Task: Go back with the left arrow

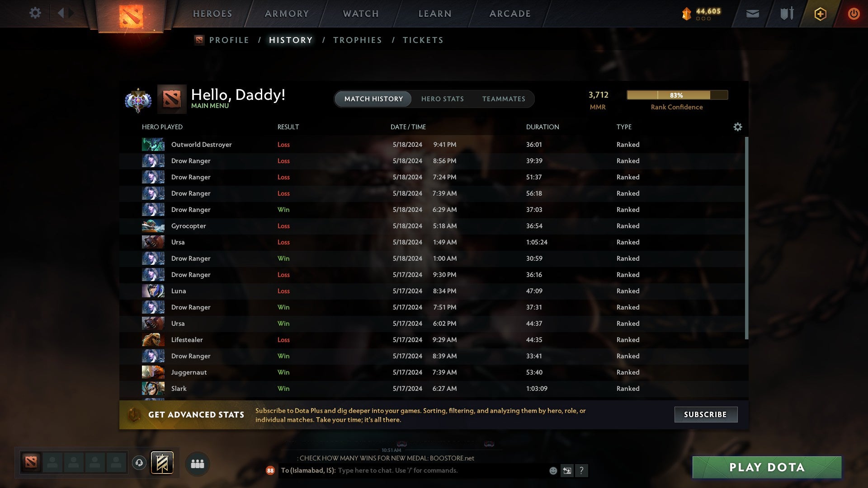Action: pos(61,13)
